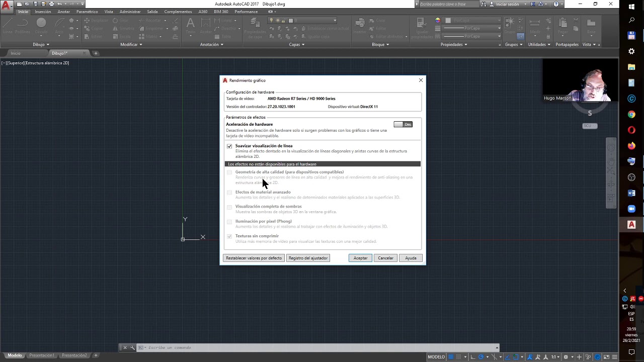Click the Windows notification center icon
This screenshot has height=362, width=644.
pyautogui.click(x=631, y=352)
